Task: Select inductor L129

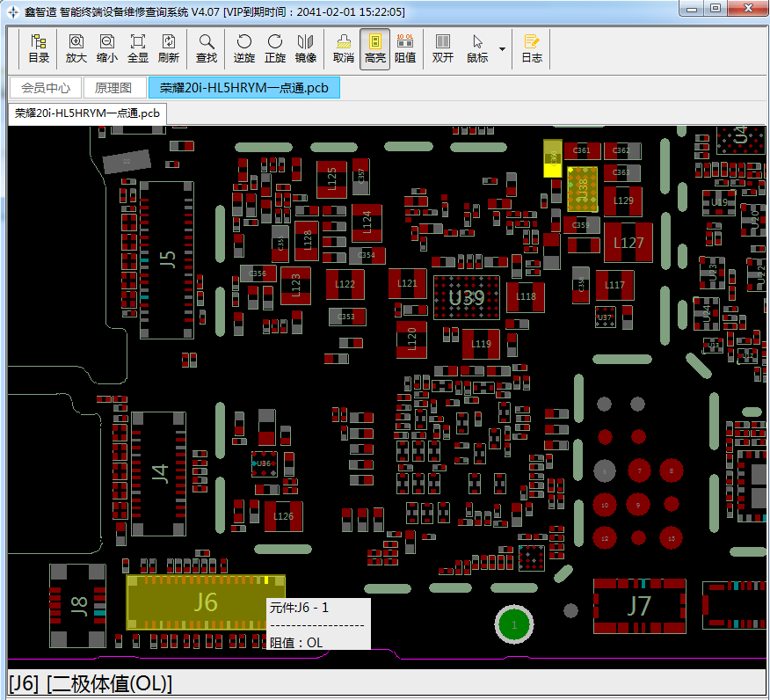Action: click(x=623, y=201)
